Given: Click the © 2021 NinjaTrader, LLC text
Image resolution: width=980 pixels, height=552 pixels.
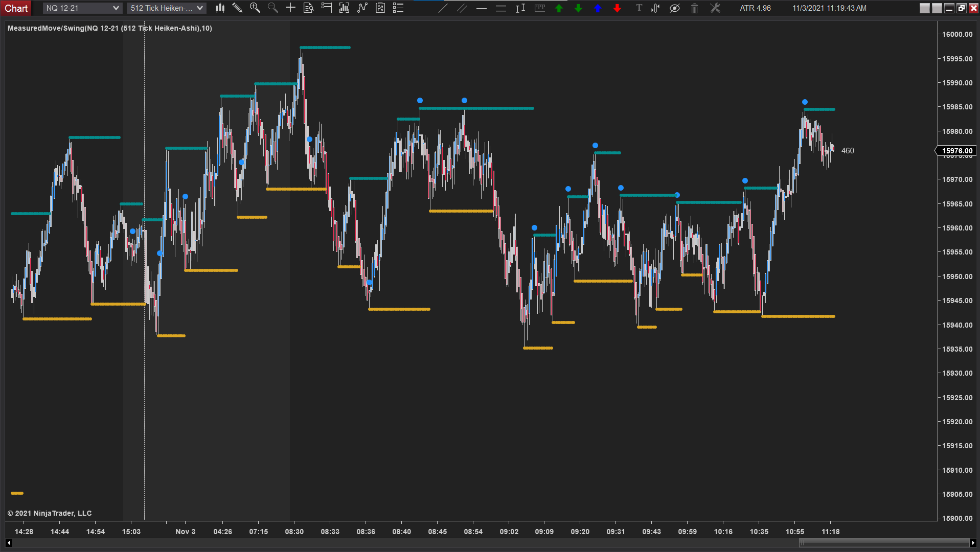Looking at the screenshot, I should point(50,513).
